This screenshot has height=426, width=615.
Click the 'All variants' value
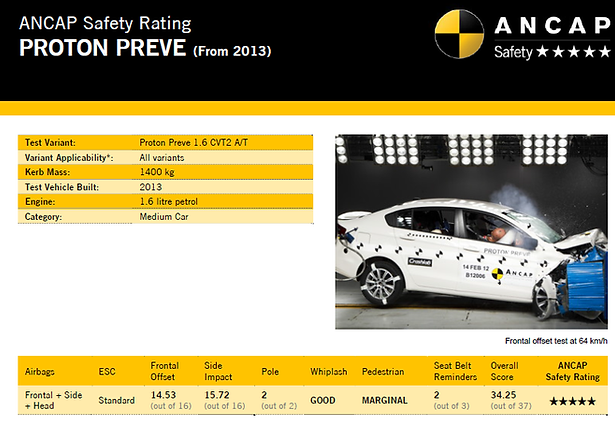pyautogui.click(x=162, y=158)
